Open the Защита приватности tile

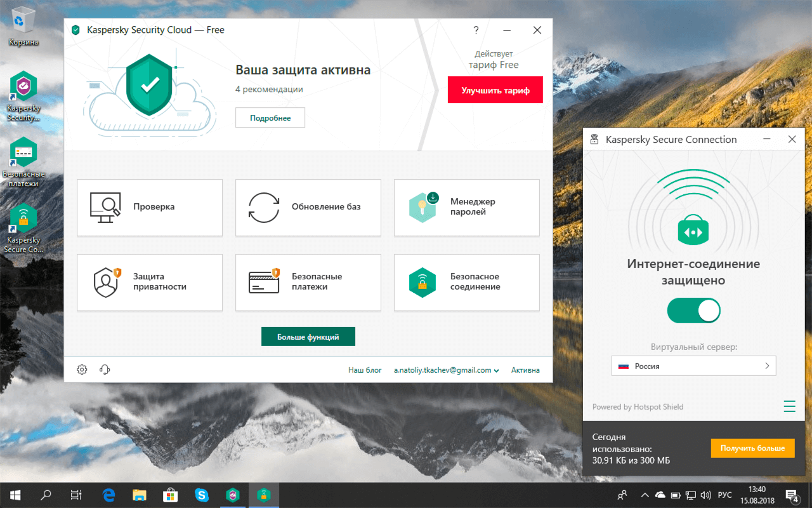click(x=150, y=282)
